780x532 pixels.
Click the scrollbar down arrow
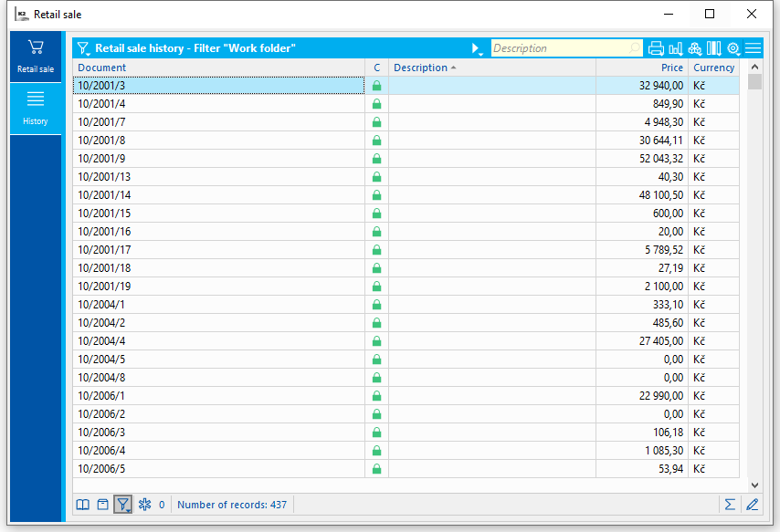tap(754, 485)
